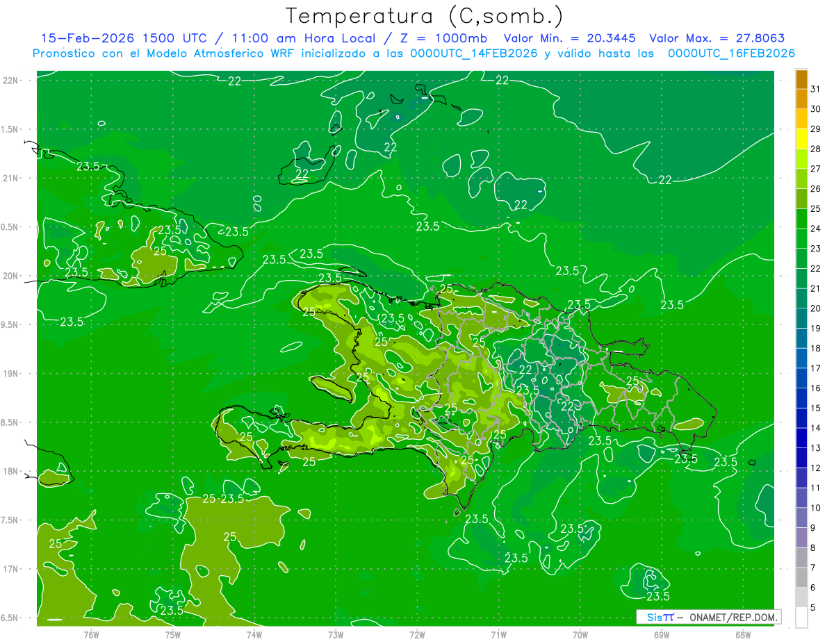Pick the blue swatch between 16 and 17
The height and width of the screenshot is (644, 834).
[x=801, y=378]
